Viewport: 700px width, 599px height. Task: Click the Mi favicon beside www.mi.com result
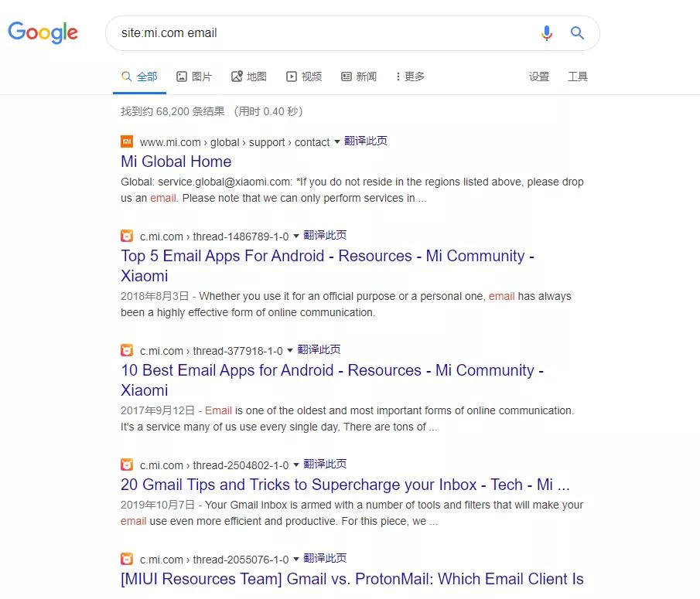pos(127,141)
